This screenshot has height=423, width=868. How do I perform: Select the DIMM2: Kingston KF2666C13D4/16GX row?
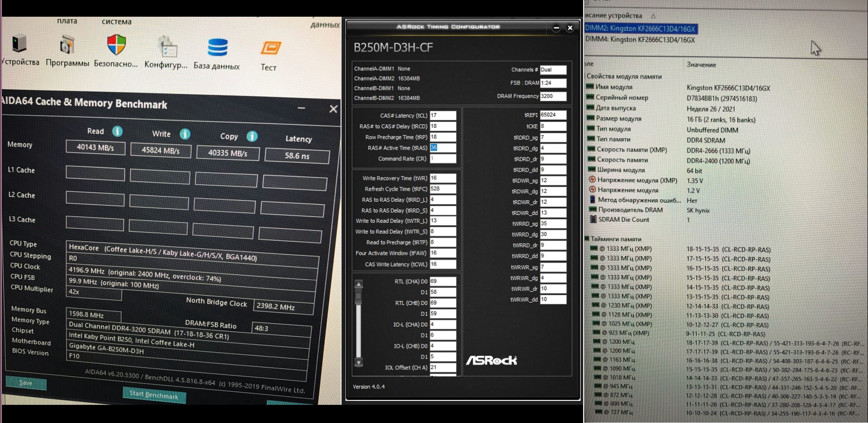[x=640, y=28]
